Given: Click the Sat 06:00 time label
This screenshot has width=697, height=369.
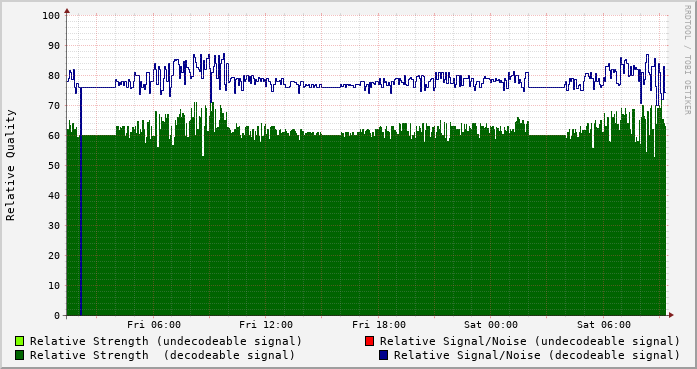Looking at the screenshot, I should point(604,325).
